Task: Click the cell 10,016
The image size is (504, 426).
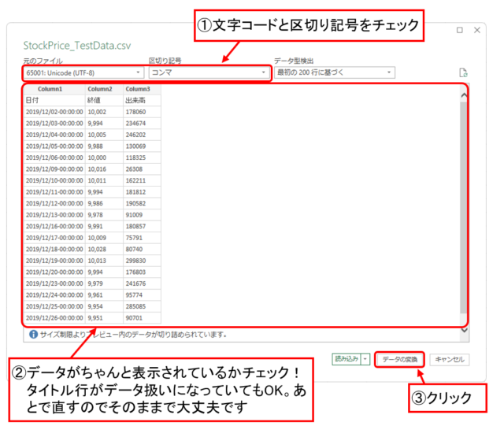Action: [104, 169]
